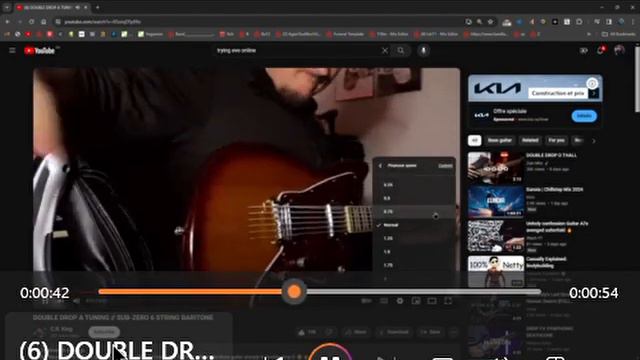This screenshot has height=360, width=640.
Task: Open YouTube notifications bell
Action: (x=600, y=51)
